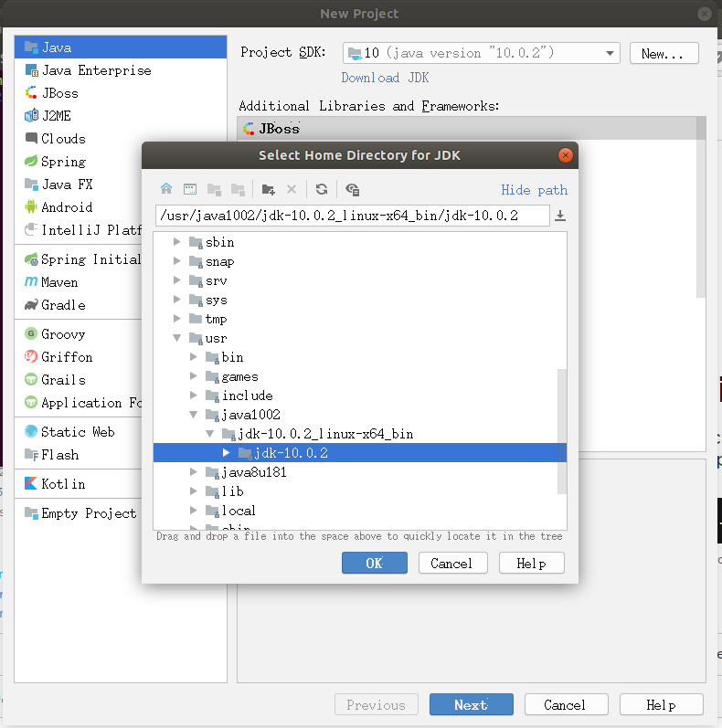The image size is (722, 728).
Task: Cancel the New Project wizard
Action: click(x=567, y=704)
